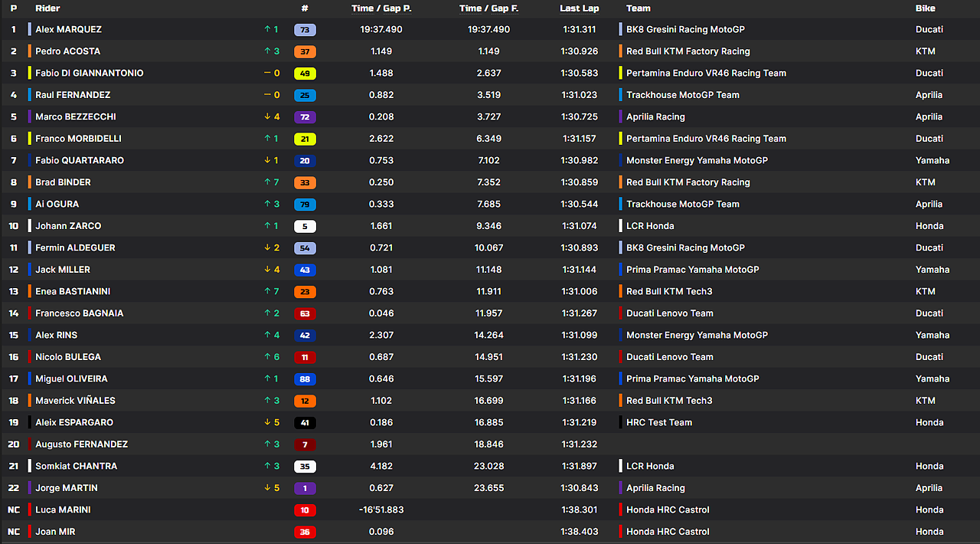Click Luca Marini's red number 10 badge
The image size is (980, 544).
pyautogui.click(x=305, y=510)
